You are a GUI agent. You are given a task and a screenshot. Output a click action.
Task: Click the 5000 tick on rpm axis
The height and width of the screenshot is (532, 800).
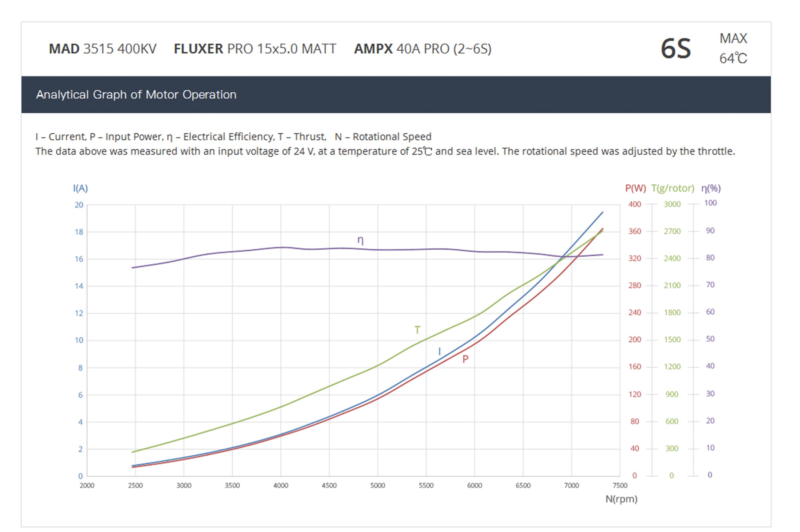coord(378,486)
